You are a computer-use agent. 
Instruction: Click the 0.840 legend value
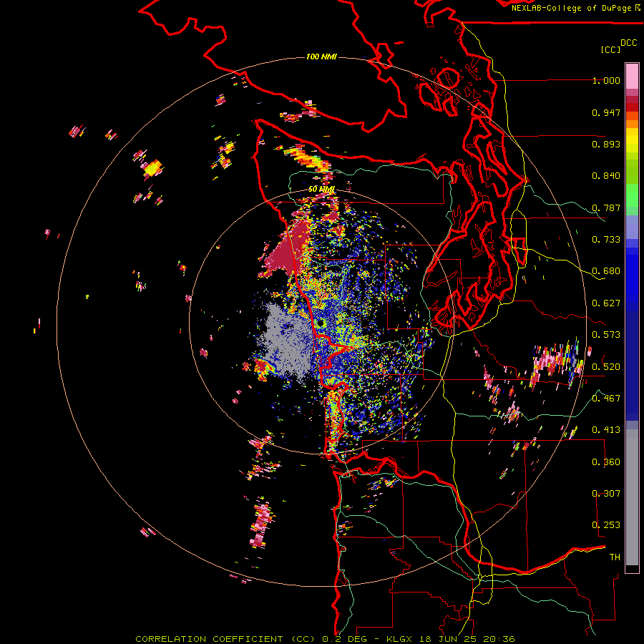[606, 176]
